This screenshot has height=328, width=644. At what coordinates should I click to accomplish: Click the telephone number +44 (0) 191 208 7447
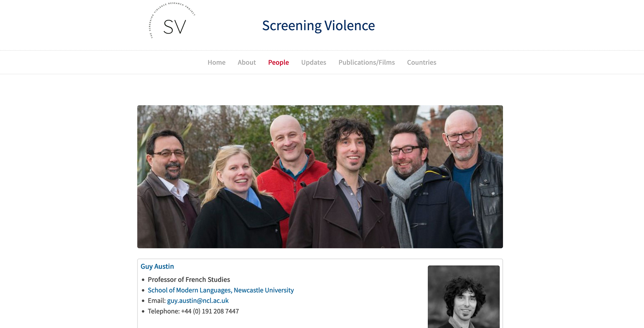210,311
